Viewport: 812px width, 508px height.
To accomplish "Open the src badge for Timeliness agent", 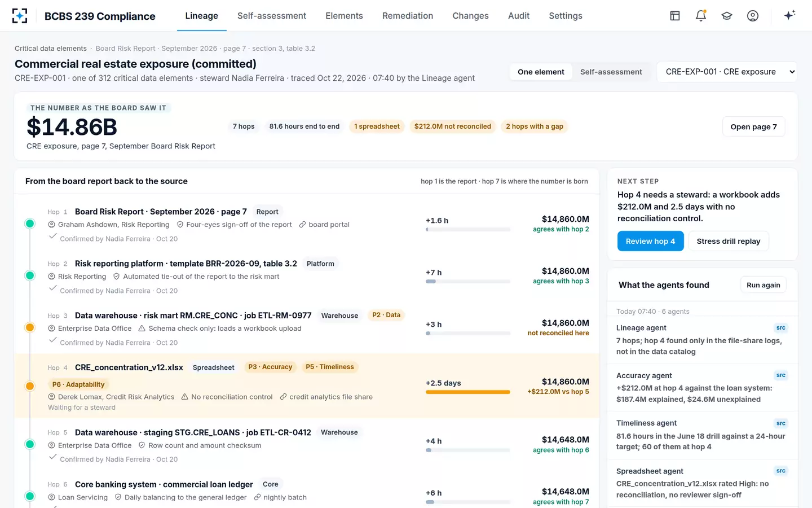I will (x=781, y=423).
